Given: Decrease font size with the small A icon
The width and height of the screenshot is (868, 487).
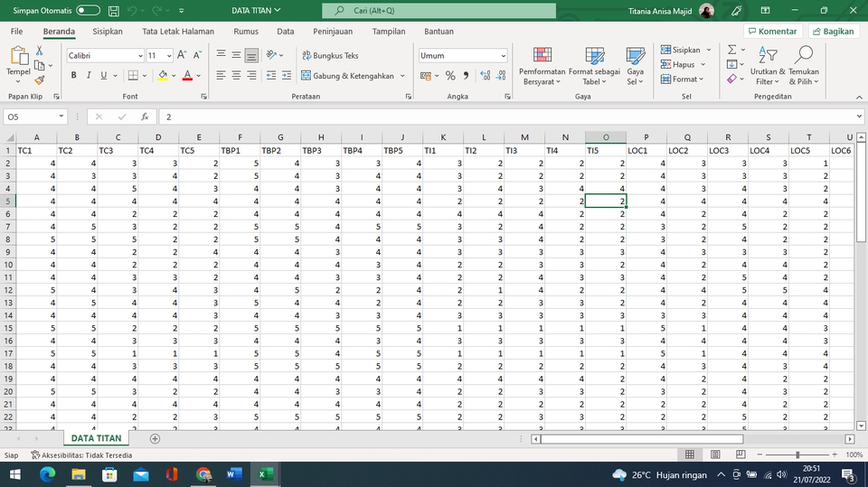Looking at the screenshot, I should [197, 55].
